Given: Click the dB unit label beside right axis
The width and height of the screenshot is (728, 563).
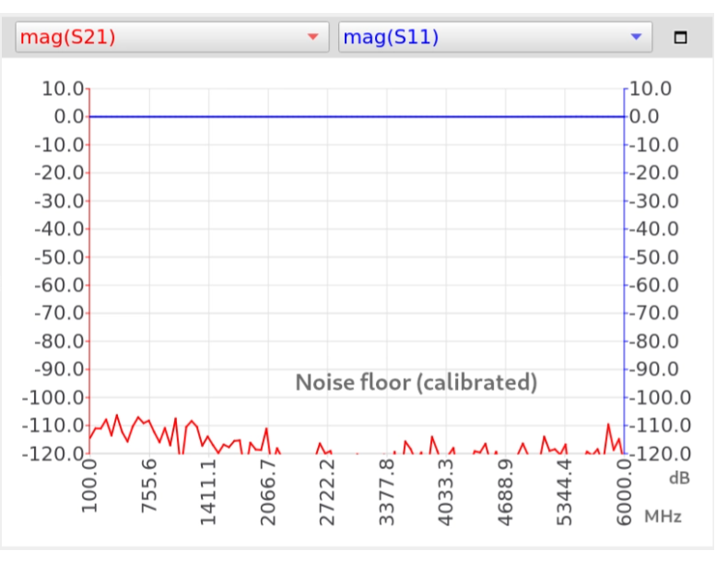Looking at the screenshot, I should (x=679, y=478).
